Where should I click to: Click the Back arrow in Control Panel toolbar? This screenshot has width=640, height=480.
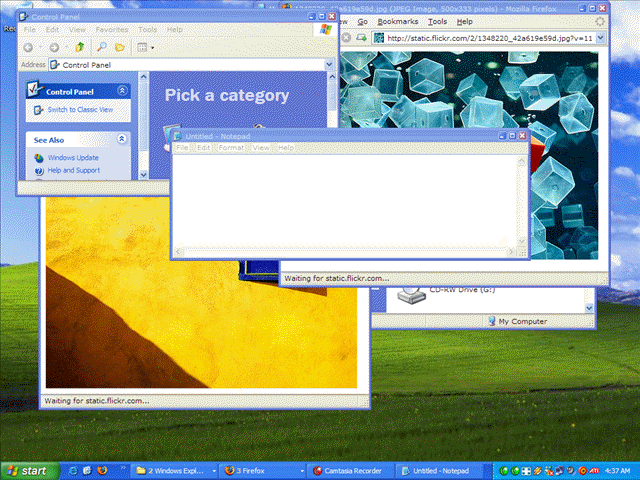28,48
